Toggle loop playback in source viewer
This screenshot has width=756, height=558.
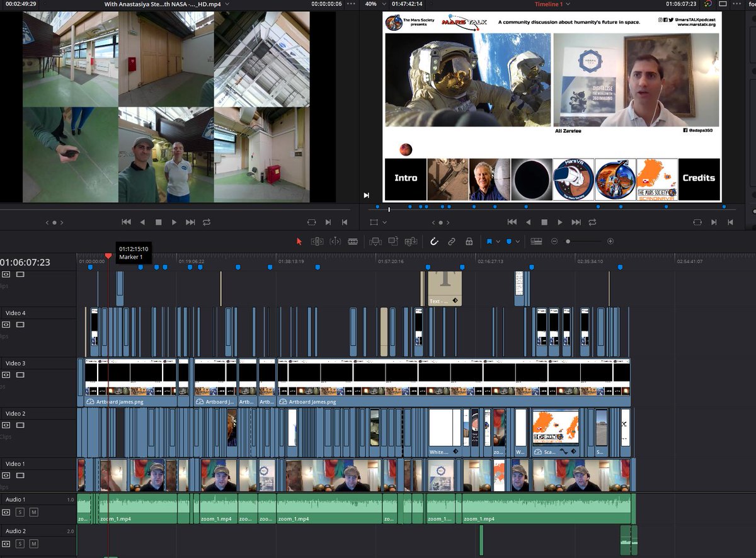(x=207, y=222)
